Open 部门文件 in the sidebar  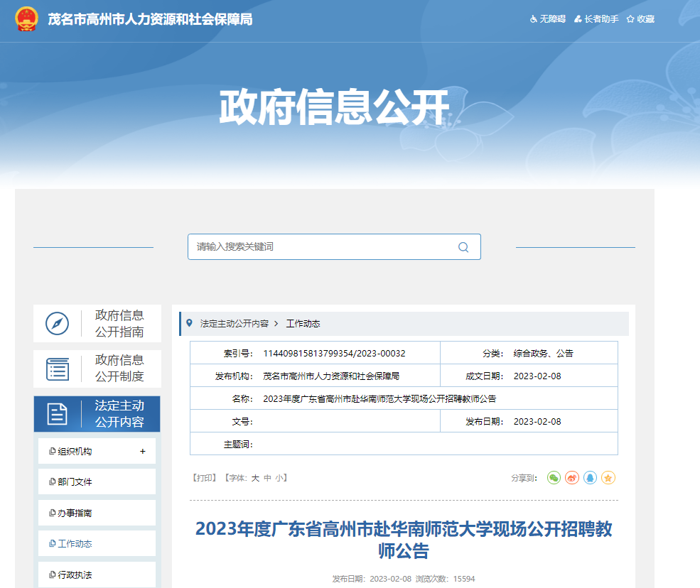(75, 482)
